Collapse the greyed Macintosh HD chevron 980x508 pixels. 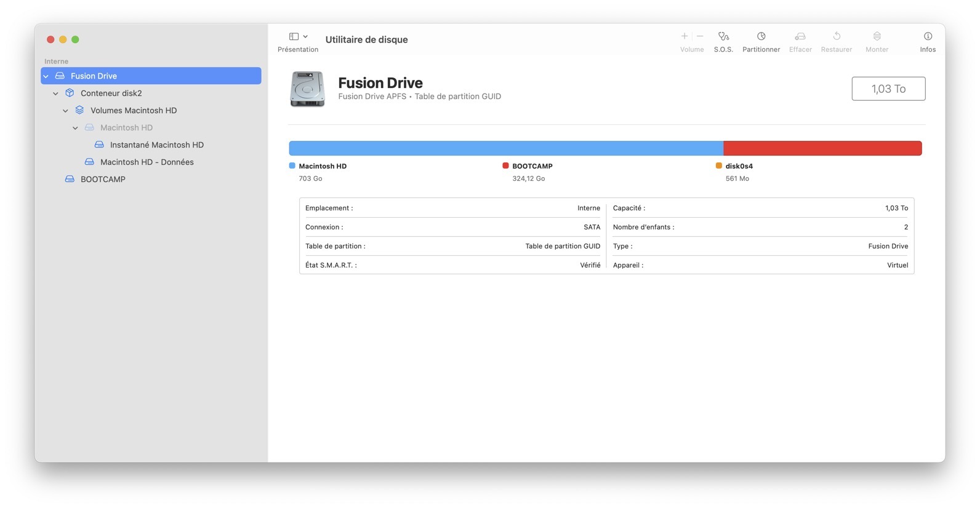tap(76, 128)
